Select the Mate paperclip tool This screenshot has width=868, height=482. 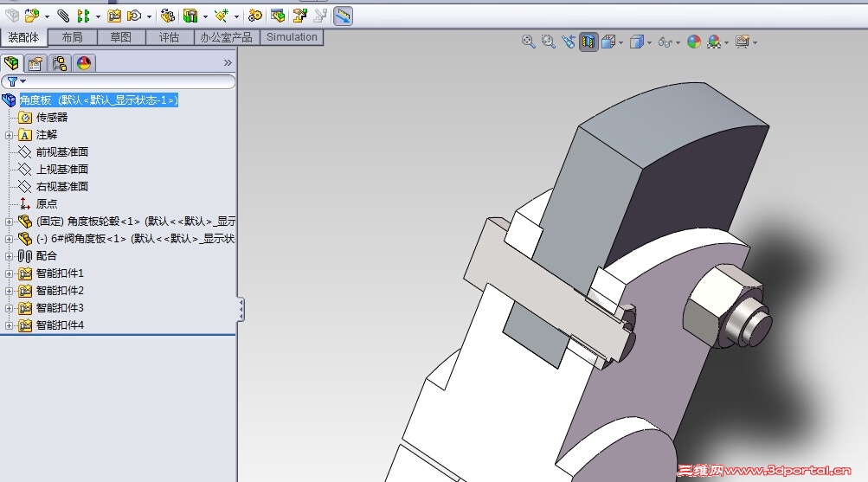pyautogui.click(x=64, y=16)
